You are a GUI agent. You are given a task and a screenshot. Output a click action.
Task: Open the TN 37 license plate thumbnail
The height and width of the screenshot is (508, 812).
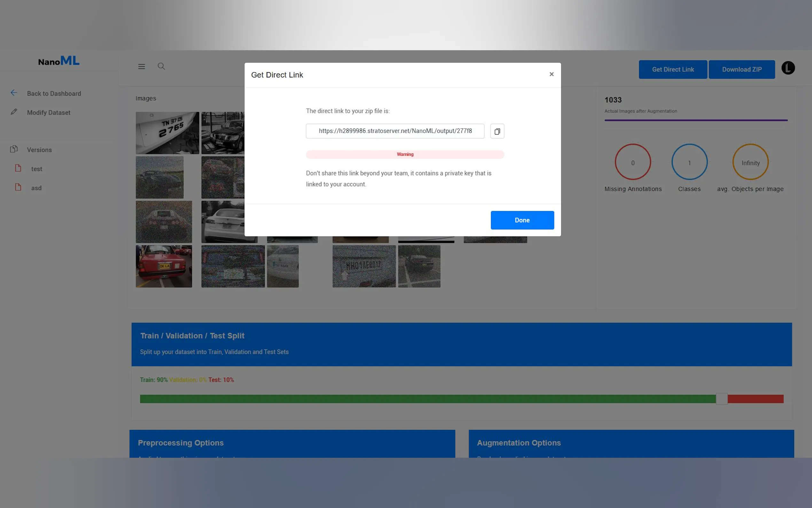(167, 133)
